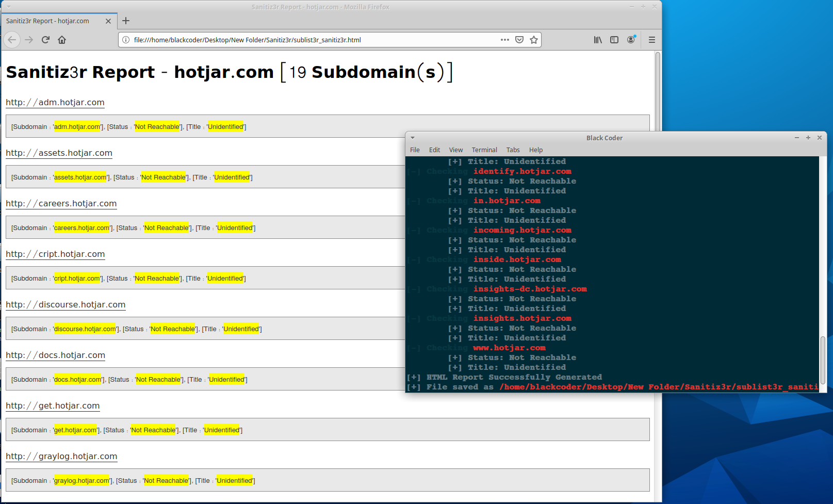Show site information icon in address bar
Viewport: 833px width, 504px height.
[x=126, y=40]
